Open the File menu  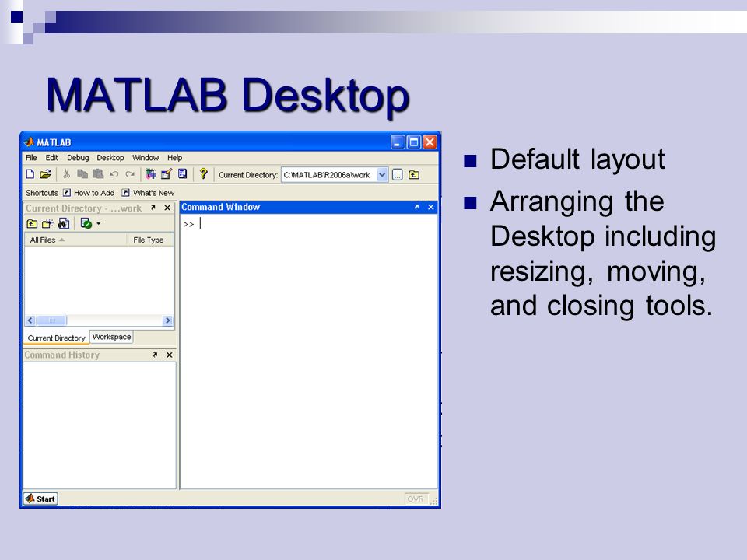31,158
